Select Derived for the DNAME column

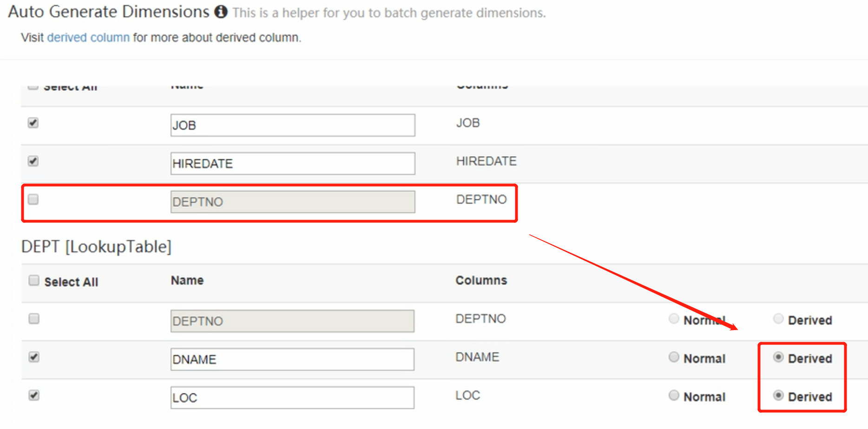(x=778, y=357)
